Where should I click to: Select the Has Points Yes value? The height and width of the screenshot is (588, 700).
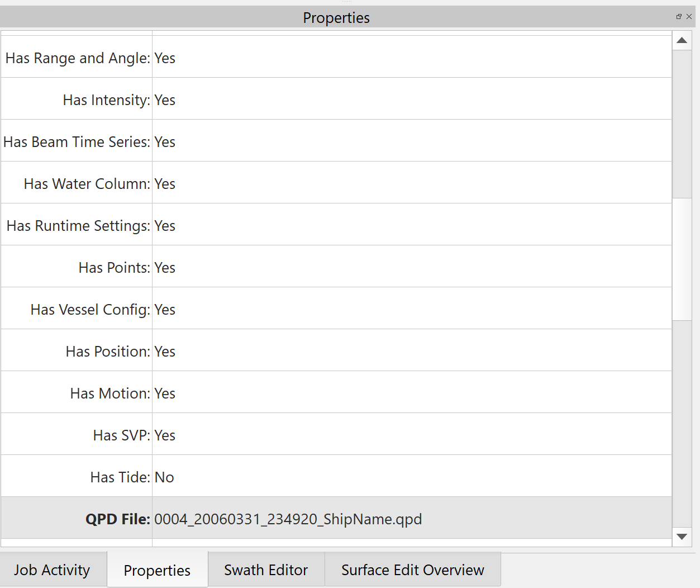pyautogui.click(x=165, y=267)
